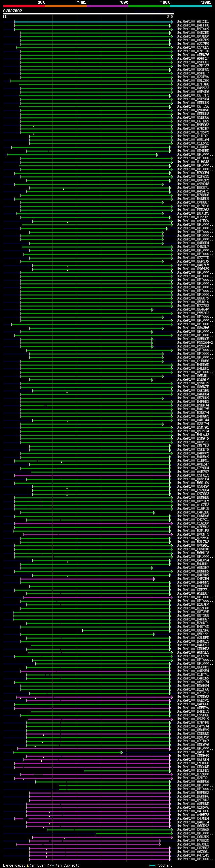Select hit label UniRef100_C5YCD5
Image resolution: width=215 pixels, height=868 pixels.
click(193, 48)
